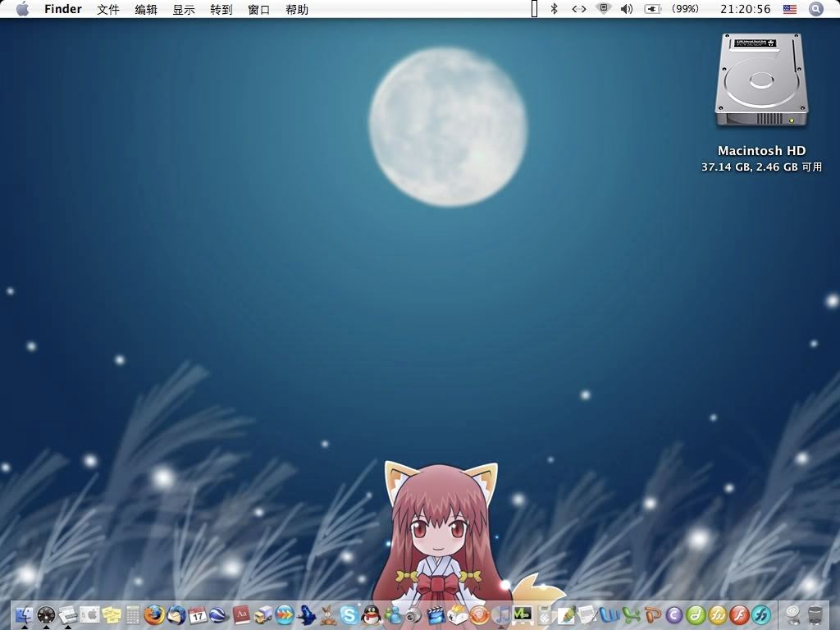Open iTunes from the dock
Viewport: 840px width, 630px height.
500,614
